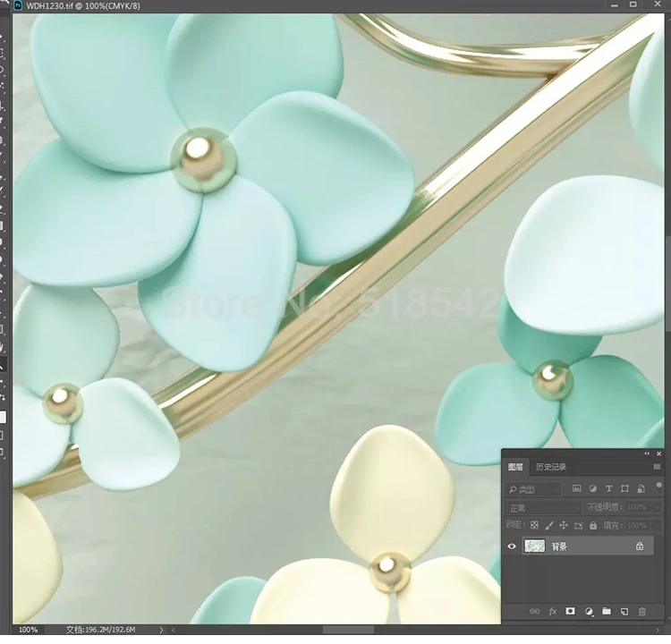Screen dimensions: 671x644
Task: Toggle shape layer filter icon
Action: click(624, 488)
